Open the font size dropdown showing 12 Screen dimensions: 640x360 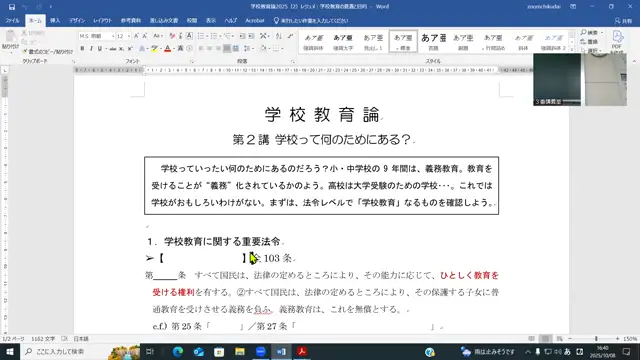(129, 36)
